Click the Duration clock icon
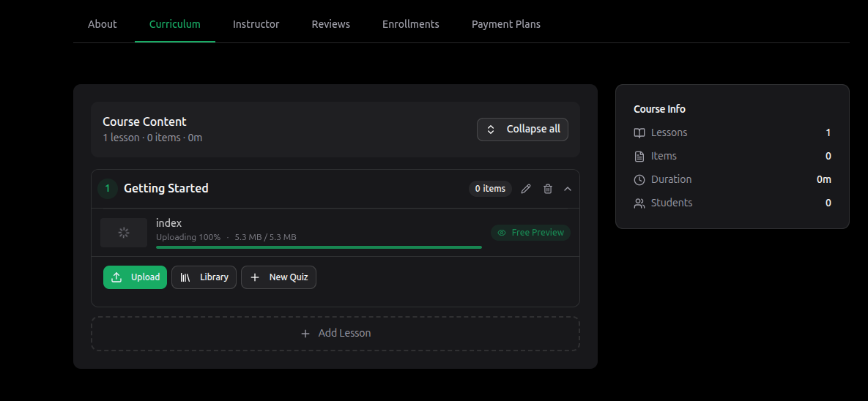The image size is (868, 401). tap(639, 180)
